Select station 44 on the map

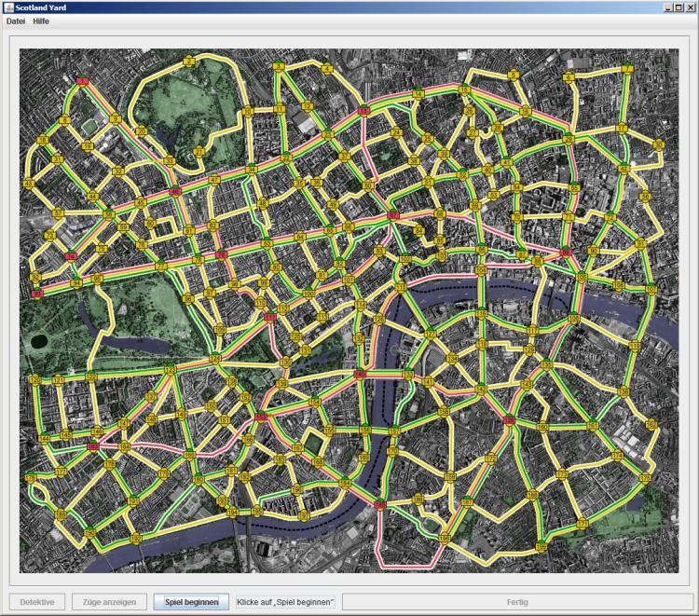click(x=92, y=196)
